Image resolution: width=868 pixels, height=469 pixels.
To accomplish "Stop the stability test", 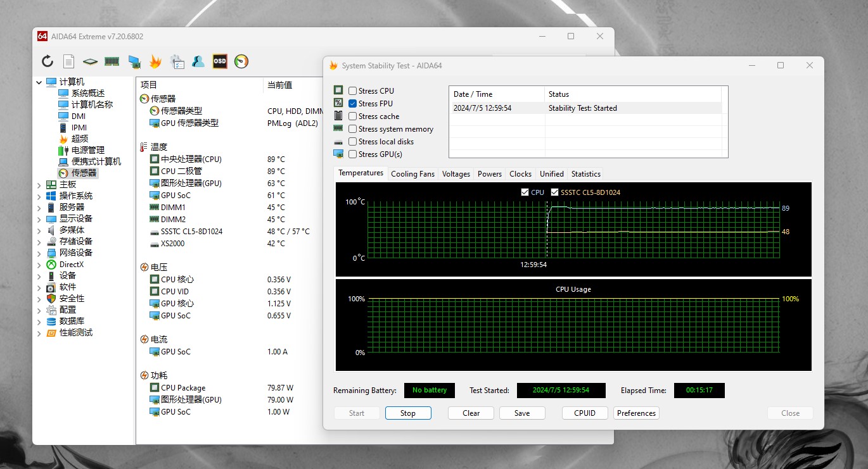I will click(408, 413).
